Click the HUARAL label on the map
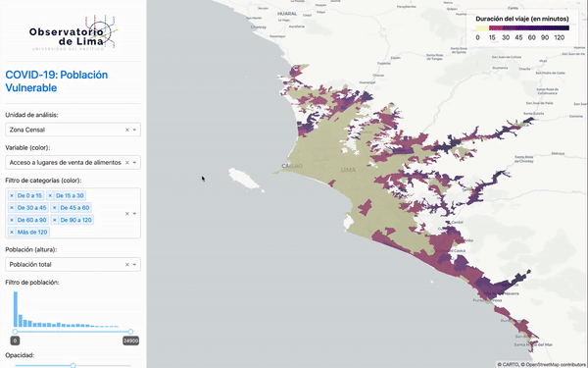The image size is (588, 368). pos(287,14)
